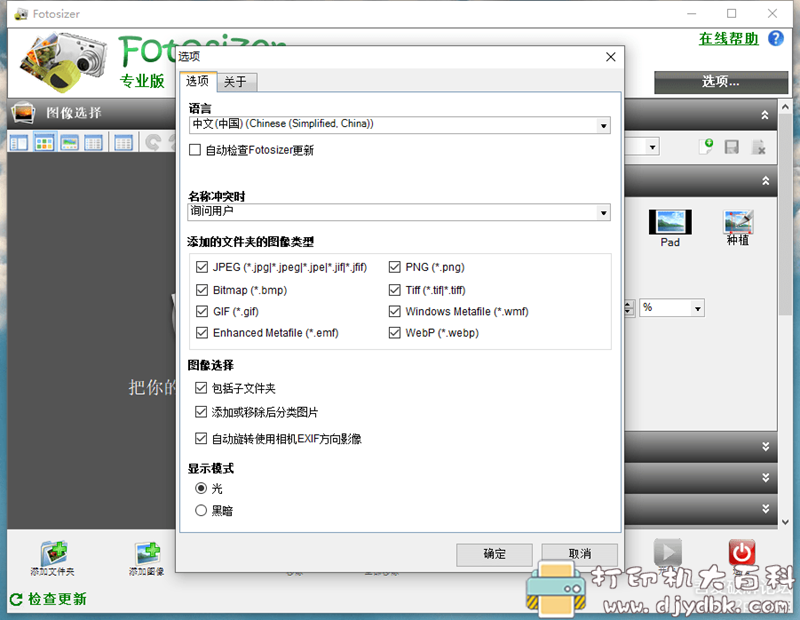Enable auto-check Fotosizer updates checkbox
This screenshot has height=620, width=800.
[194, 150]
